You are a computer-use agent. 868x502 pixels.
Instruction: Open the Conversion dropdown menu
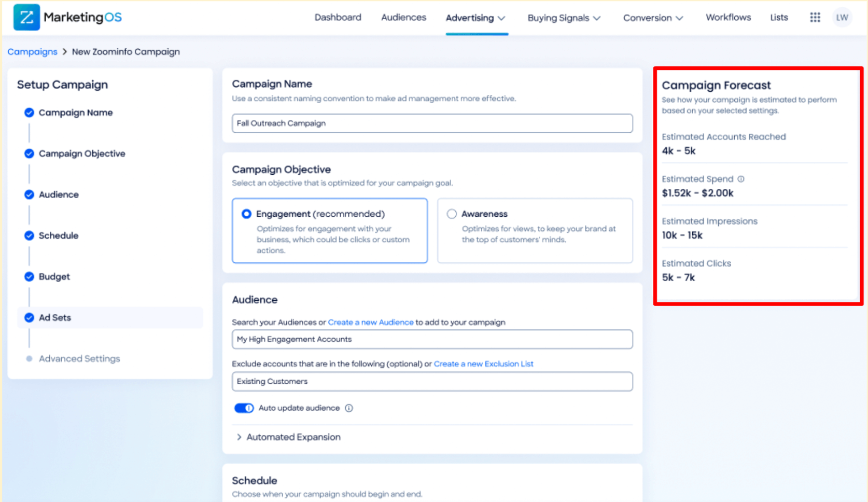(653, 17)
